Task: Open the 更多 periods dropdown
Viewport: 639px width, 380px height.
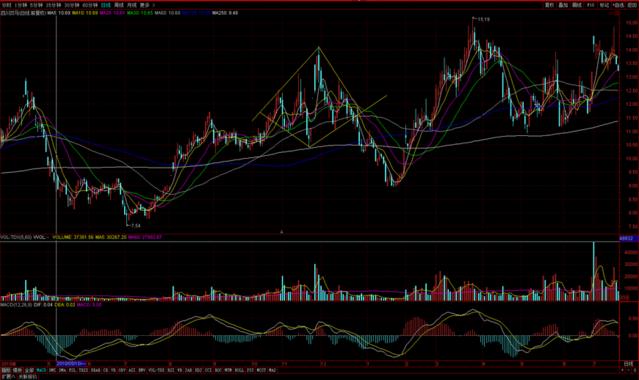Action: [145, 5]
